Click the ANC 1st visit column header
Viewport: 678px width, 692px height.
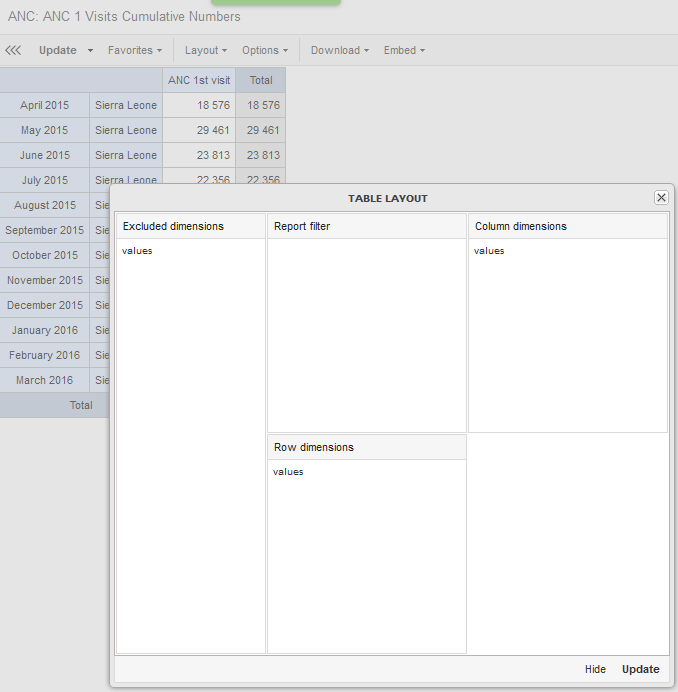pyautogui.click(x=199, y=80)
